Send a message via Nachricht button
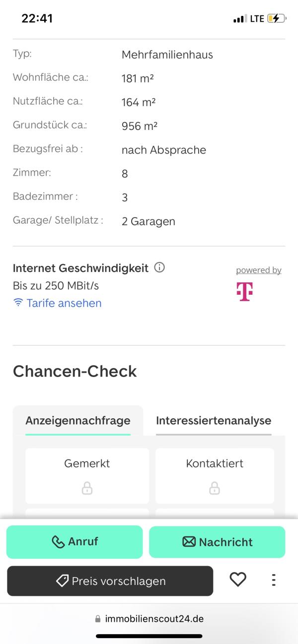Viewport: 298px width, 644px height. [217, 542]
